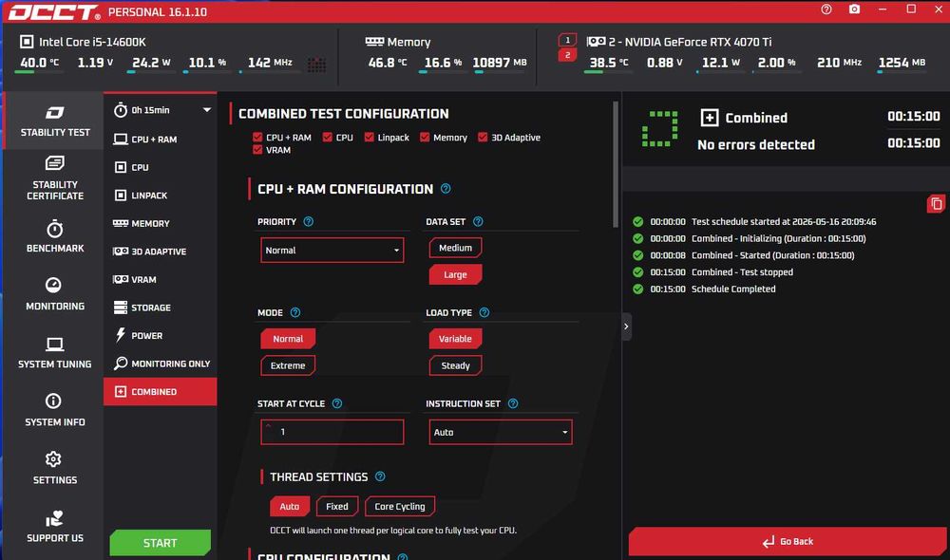The height and width of the screenshot is (560, 950).
Task: Select Variable load type
Action: [456, 339]
